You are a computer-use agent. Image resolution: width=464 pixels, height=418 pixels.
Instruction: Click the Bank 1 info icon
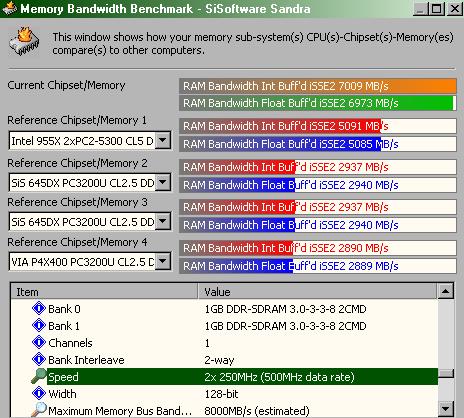39,325
